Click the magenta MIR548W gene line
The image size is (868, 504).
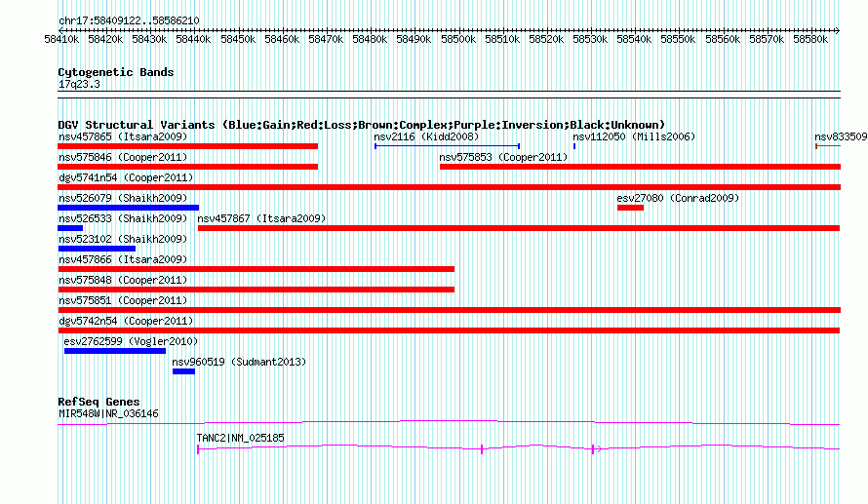coord(449,423)
